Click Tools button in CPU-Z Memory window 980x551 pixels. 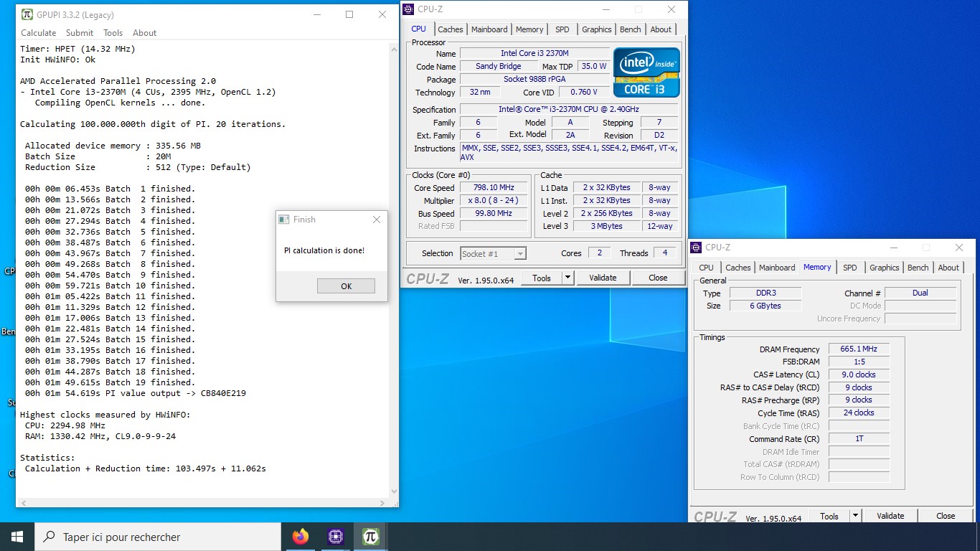tap(829, 516)
